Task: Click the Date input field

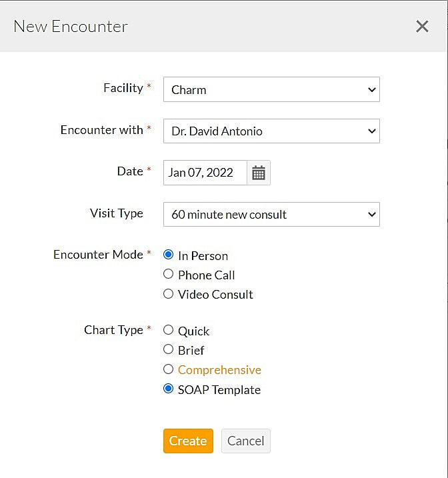Action: (205, 173)
